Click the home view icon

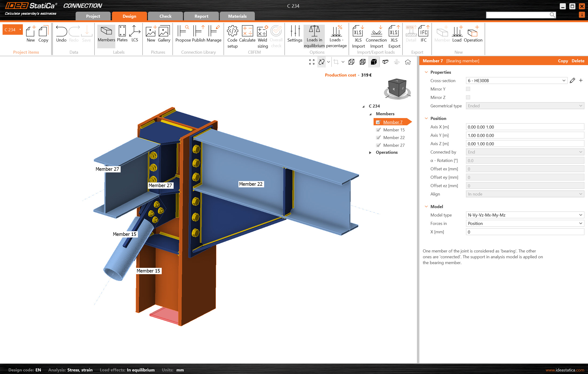[408, 62]
